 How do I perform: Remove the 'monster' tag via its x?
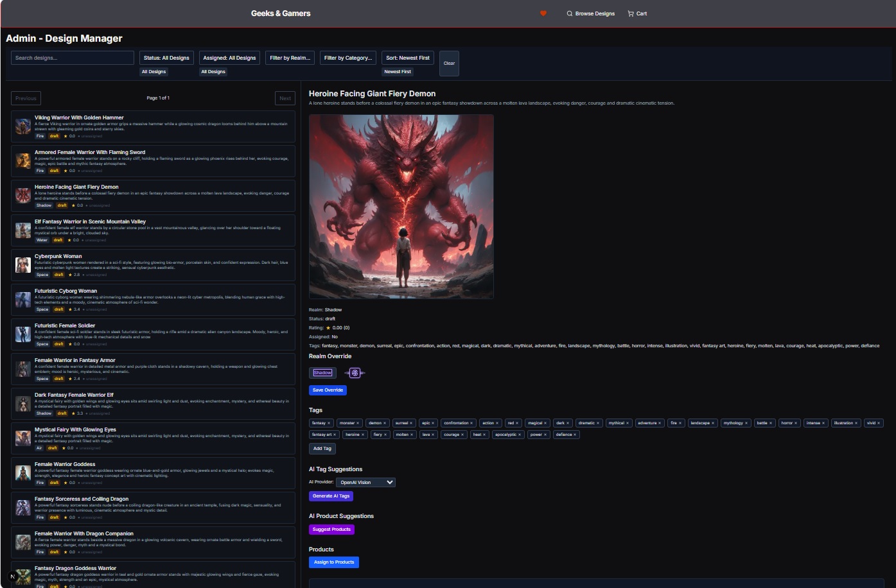[358, 423]
